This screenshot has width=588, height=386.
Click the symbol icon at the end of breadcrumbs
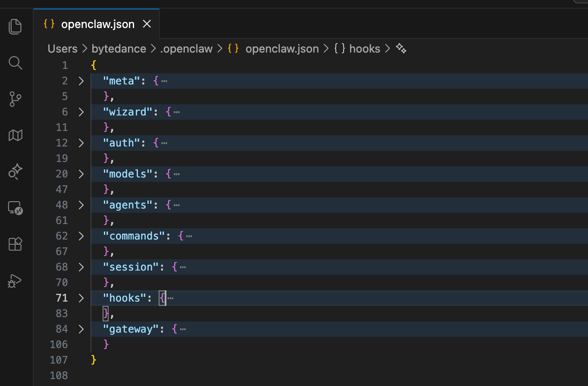click(x=401, y=49)
